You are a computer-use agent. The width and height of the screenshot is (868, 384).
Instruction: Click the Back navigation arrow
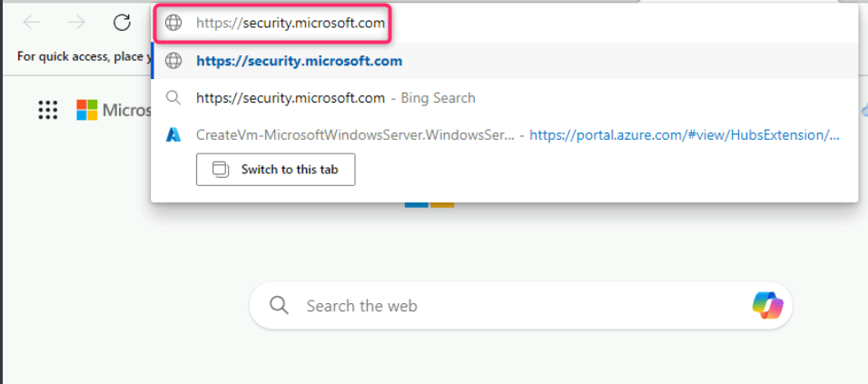[32, 23]
